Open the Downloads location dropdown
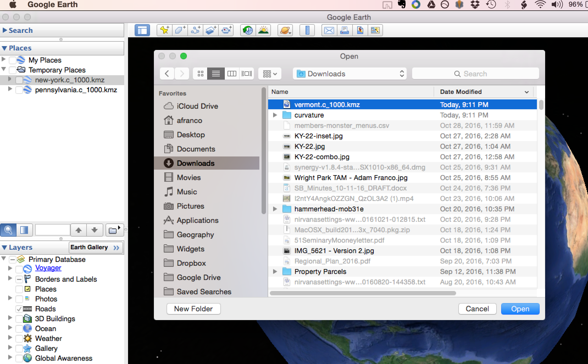 click(350, 74)
